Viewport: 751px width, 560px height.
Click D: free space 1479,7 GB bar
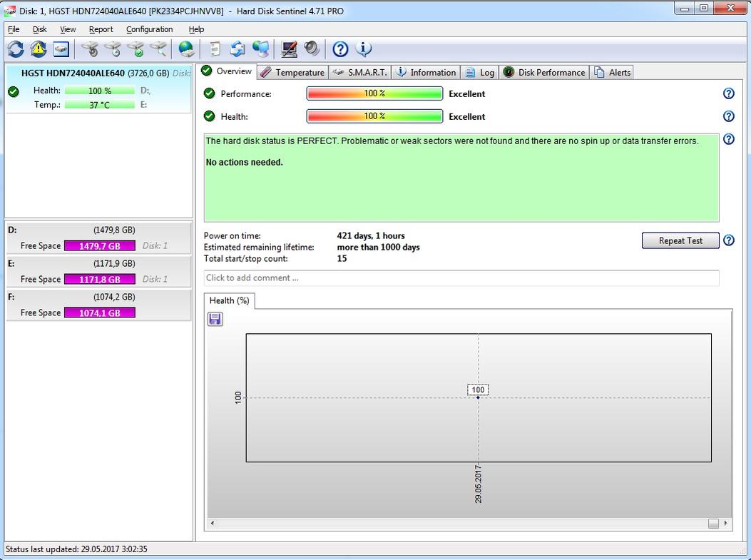[100, 245]
